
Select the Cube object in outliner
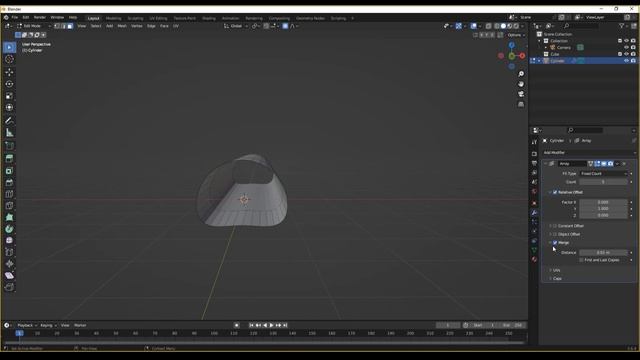pos(555,54)
